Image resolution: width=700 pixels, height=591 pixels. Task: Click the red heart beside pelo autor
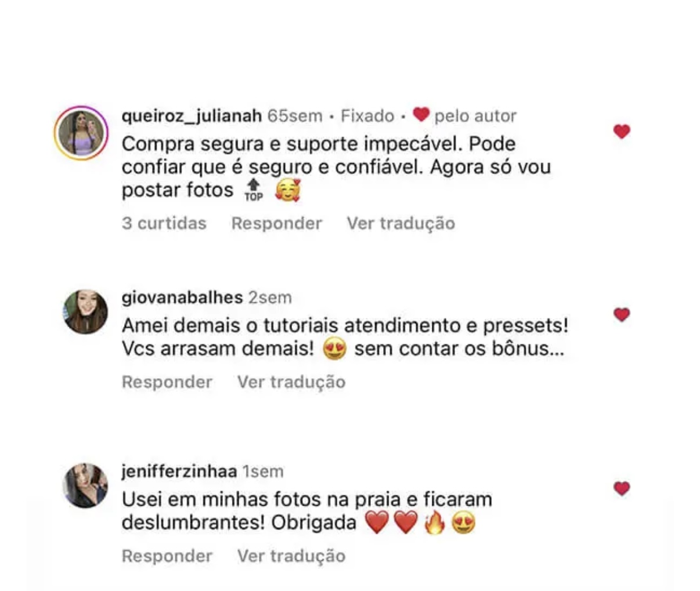(421, 115)
